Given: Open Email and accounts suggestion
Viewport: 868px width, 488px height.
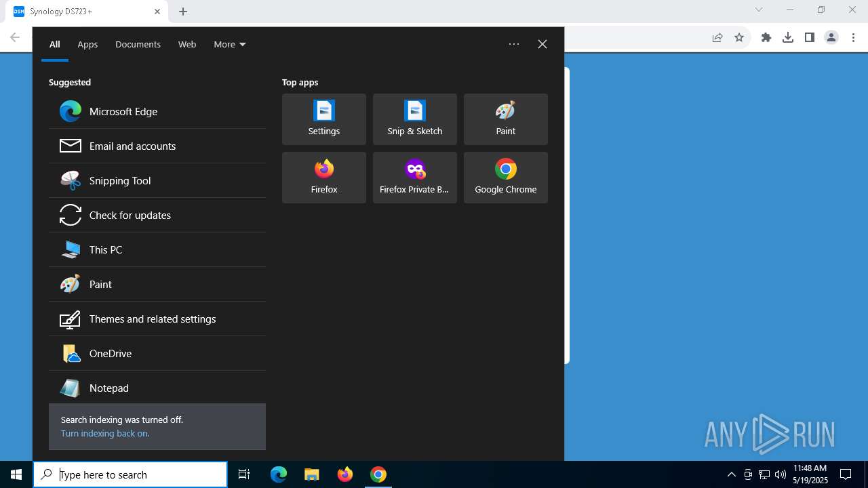Looking at the screenshot, I should (x=157, y=146).
